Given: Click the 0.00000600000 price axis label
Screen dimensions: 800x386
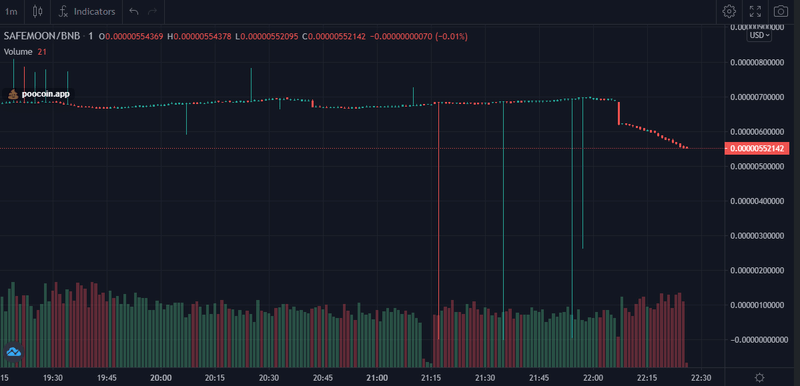Looking at the screenshot, I should (x=757, y=132).
